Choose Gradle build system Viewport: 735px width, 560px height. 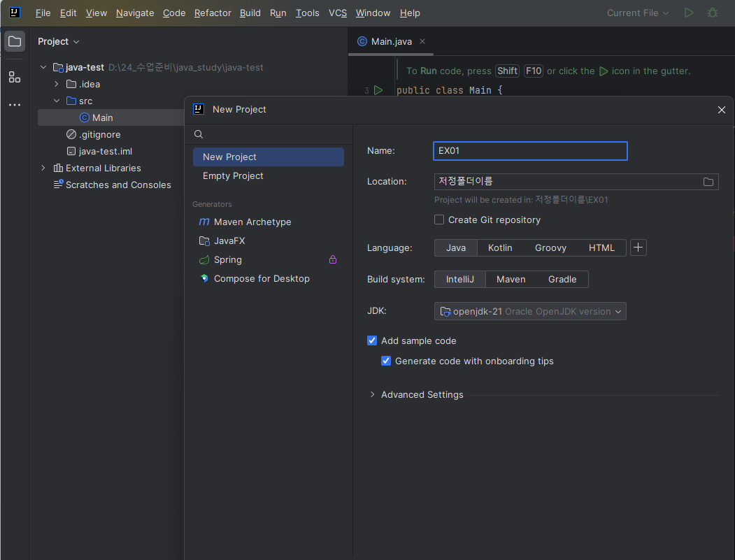(562, 279)
